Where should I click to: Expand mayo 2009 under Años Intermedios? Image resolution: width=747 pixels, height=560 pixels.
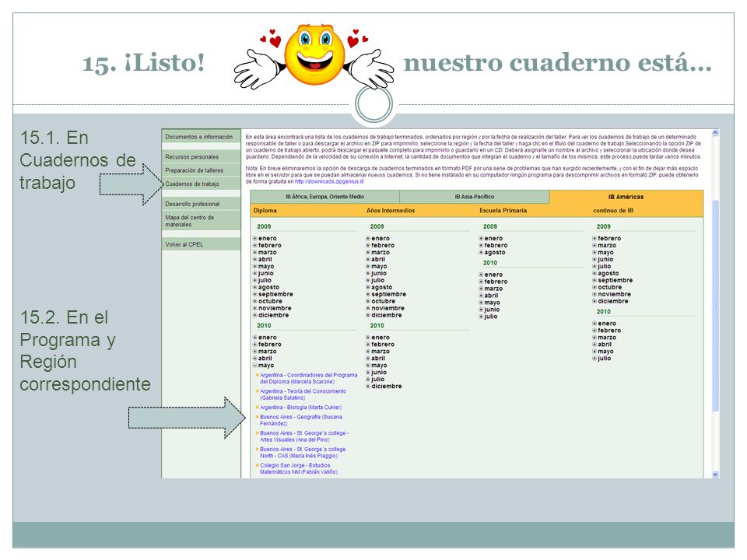tap(368, 266)
